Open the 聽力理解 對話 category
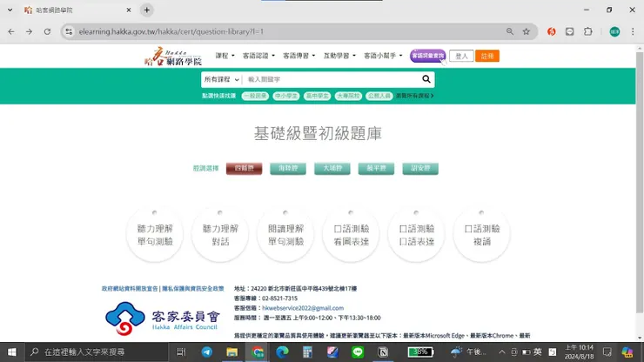This screenshot has width=644, height=362. point(220,235)
